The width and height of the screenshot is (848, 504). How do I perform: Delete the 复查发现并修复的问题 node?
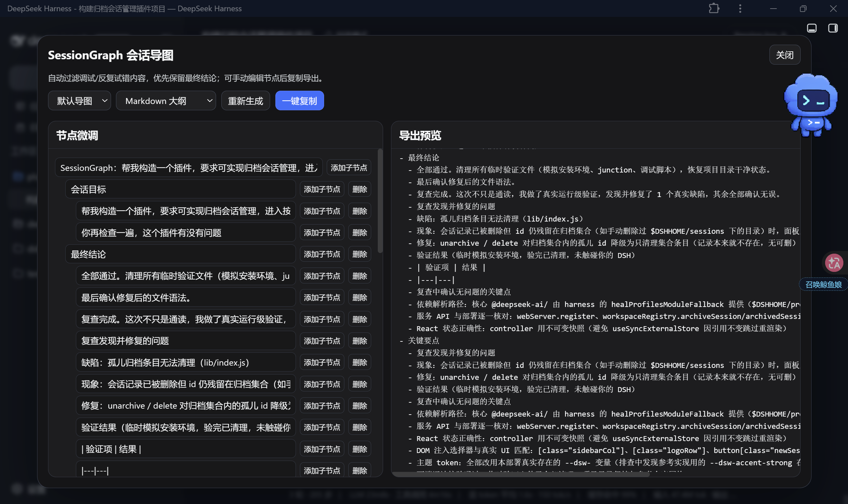pos(360,340)
